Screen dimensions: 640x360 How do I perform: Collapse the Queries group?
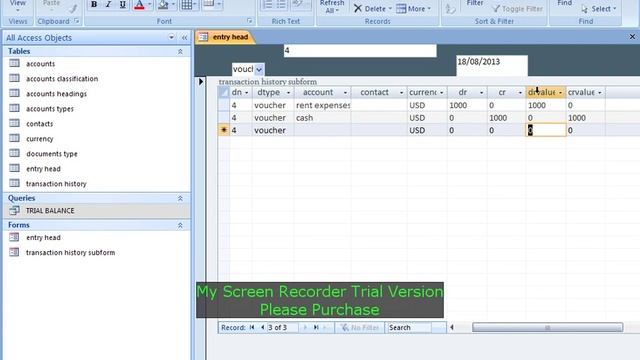(x=180, y=198)
